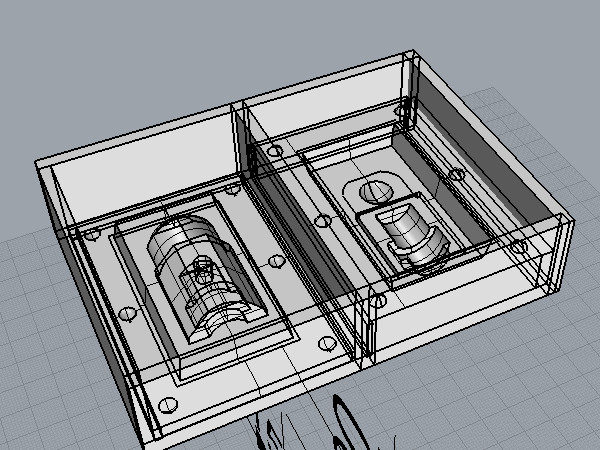
Task: Select the hole at right mold's front corner
Action: click(x=380, y=300)
